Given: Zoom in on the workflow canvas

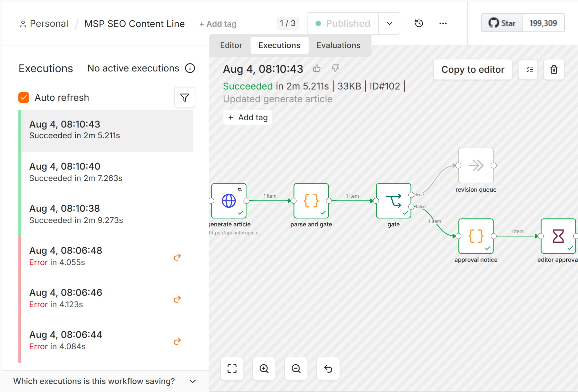Looking at the screenshot, I should (x=264, y=369).
